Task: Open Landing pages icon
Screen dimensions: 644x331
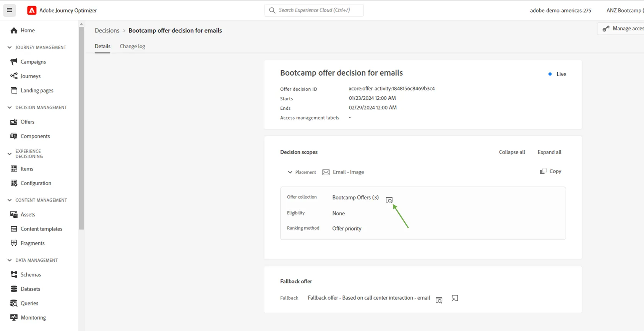Action: [14, 90]
